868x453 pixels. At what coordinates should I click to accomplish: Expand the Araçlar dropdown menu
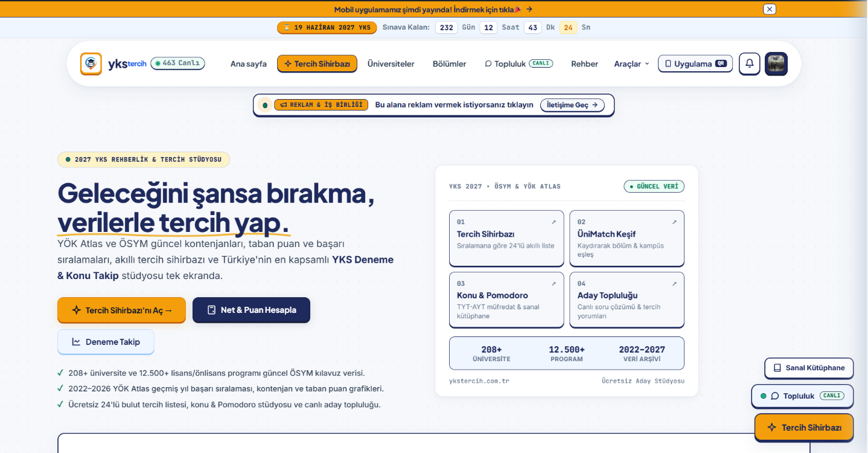click(631, 63)
